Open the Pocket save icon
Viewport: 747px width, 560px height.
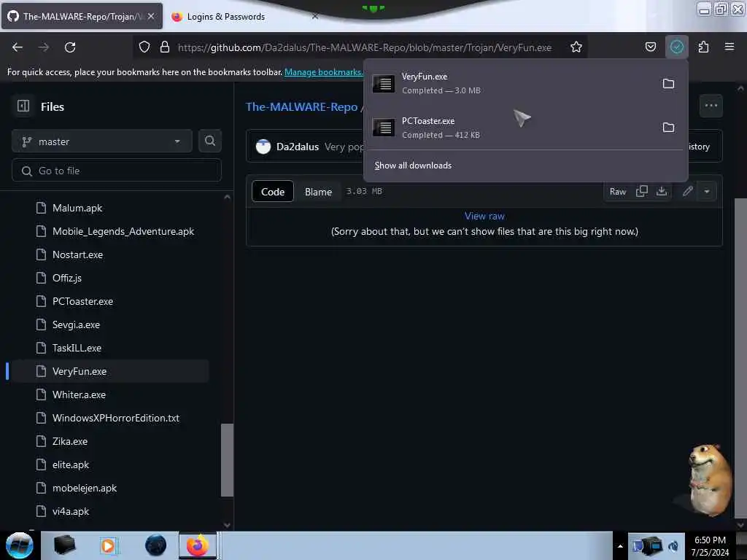click(x=650, y=47)
